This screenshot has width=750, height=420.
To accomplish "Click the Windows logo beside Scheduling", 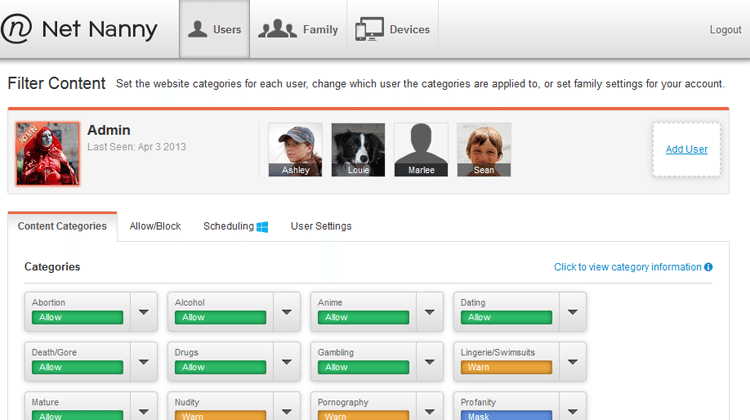I will [x=262, y=227].
